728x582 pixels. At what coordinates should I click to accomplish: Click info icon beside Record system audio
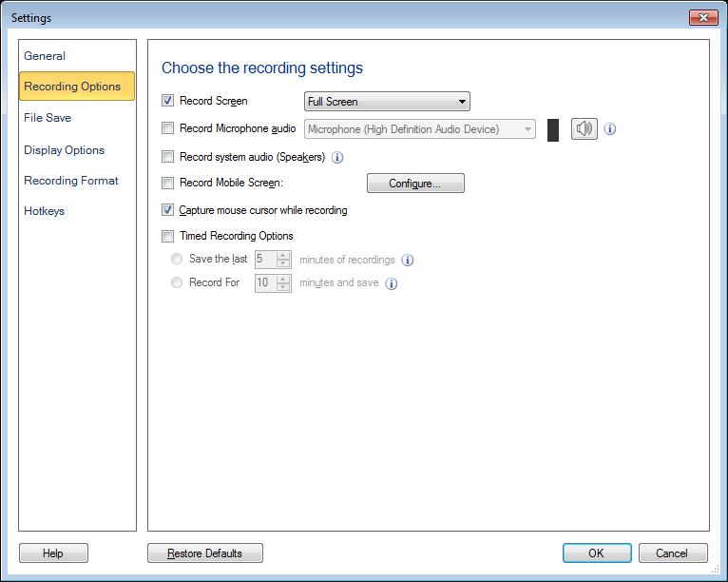pos(337,158)
